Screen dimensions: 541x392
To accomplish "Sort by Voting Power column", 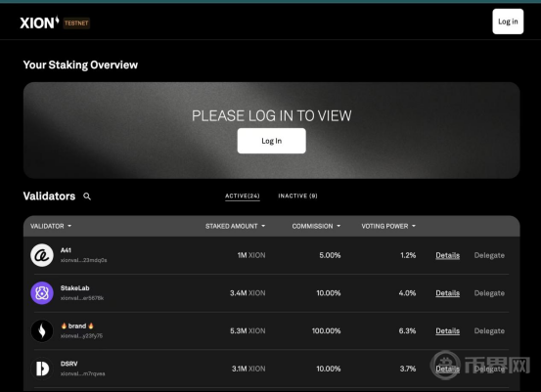I will pyautogui.click(x=388, y=226).
